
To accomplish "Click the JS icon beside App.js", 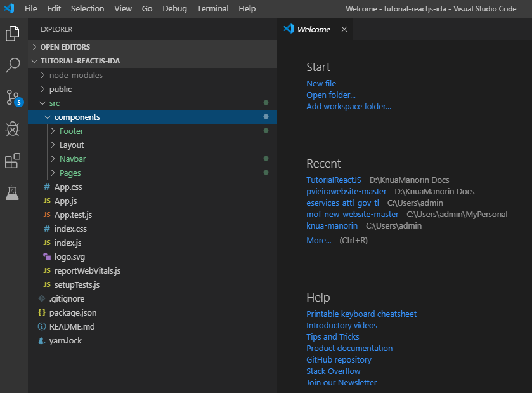I will point(47,201).
